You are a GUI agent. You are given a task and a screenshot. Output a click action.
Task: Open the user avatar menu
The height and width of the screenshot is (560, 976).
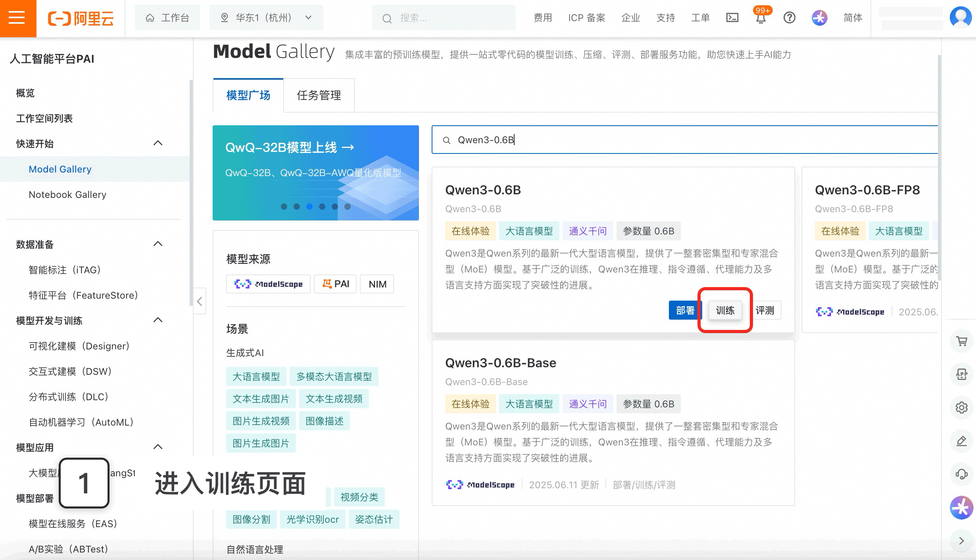(961, 18)
